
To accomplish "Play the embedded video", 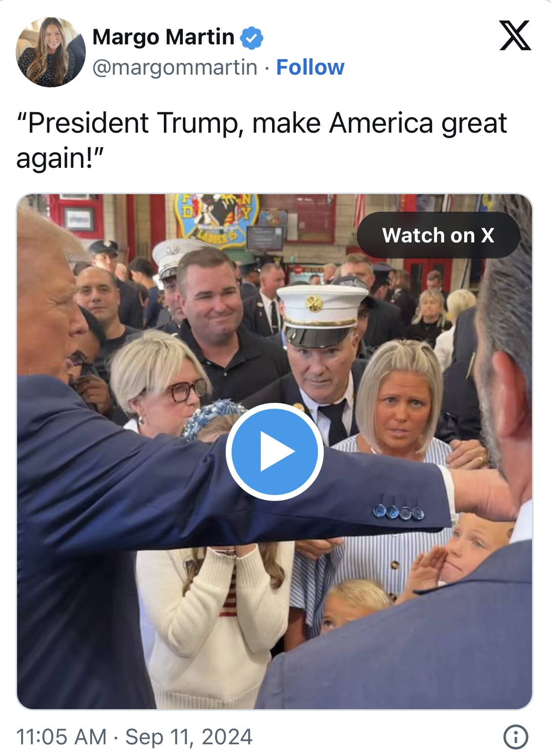I will [x=275, y=452].
